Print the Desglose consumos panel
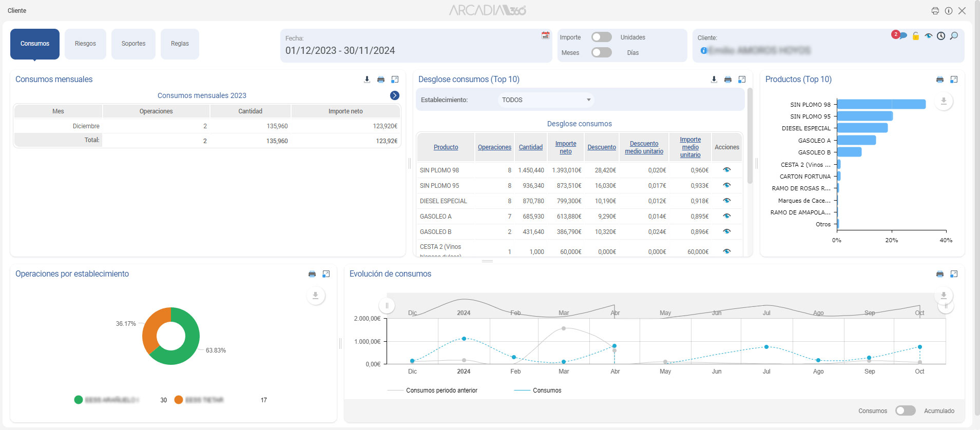The height and width of the screenshot is (430, 980). [727, 80]
